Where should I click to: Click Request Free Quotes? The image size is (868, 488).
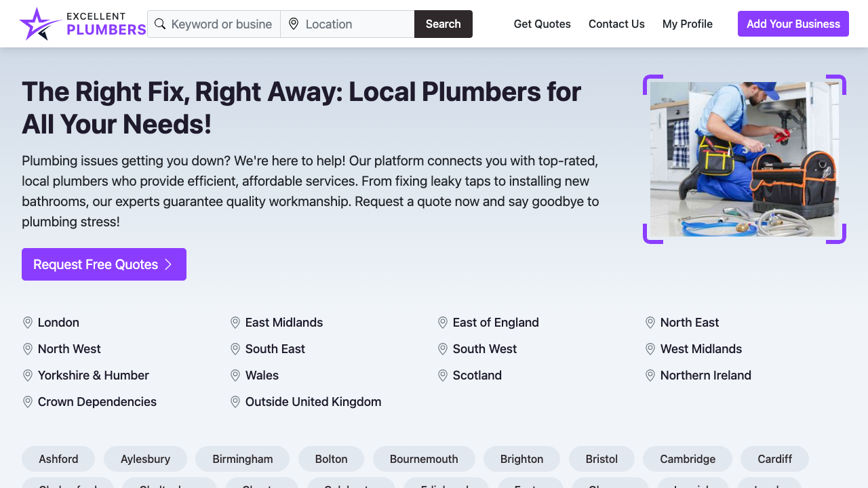(96, 264)
